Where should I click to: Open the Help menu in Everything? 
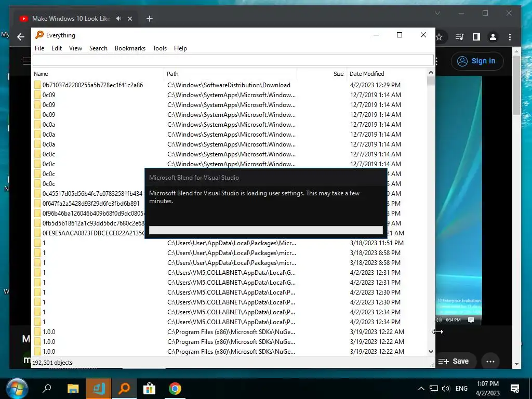(180, 48)
